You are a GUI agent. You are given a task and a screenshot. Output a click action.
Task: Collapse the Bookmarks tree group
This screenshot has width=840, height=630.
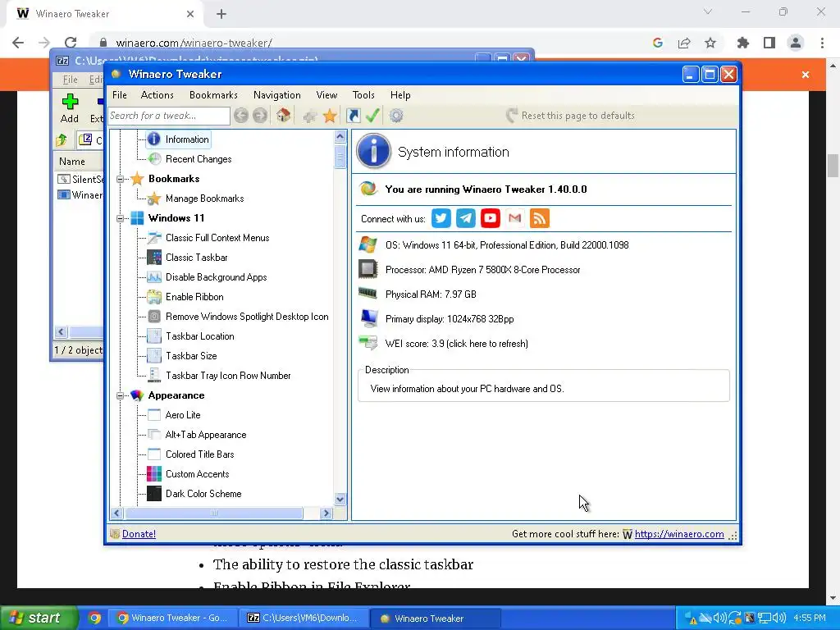tap(120, 179)
